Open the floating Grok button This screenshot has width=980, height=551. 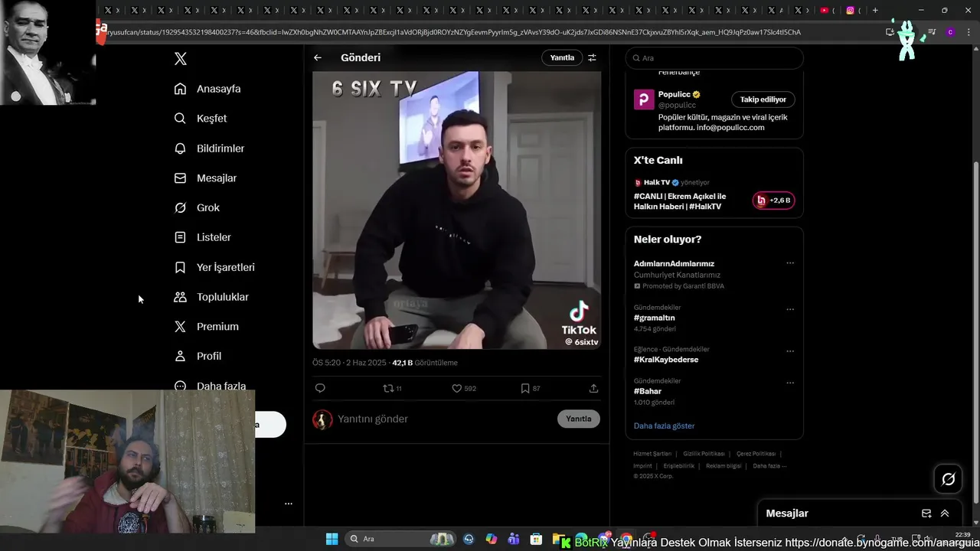pyautogui.click(x=949, y=479)
